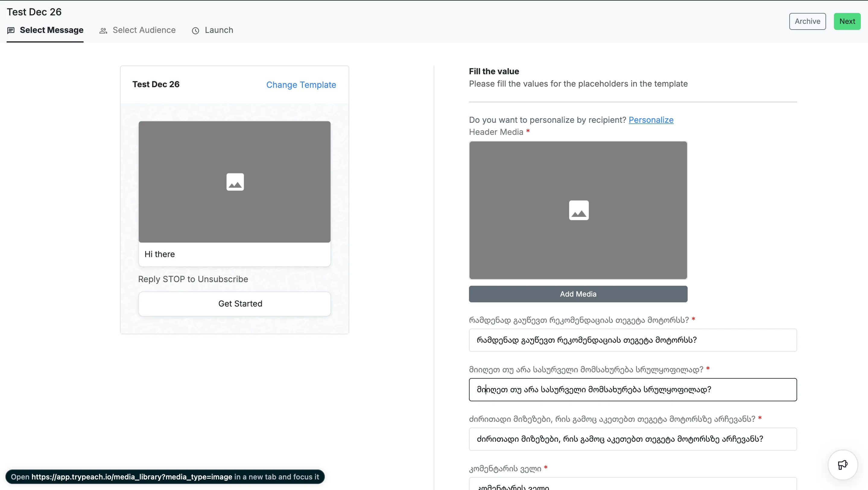Viewport: 868px width, 490px height.
Task: Click the 'Header Media' label
Action: (496, 132)
